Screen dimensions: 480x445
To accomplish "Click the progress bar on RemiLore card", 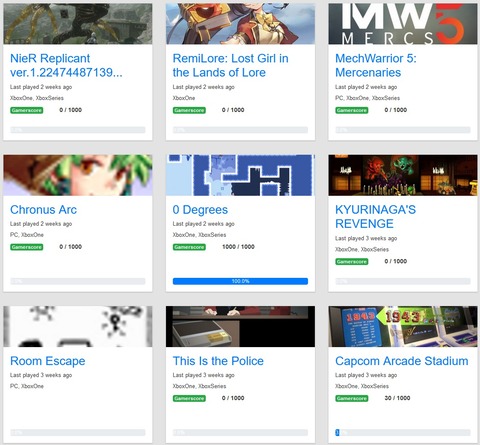I will (240, 130).
